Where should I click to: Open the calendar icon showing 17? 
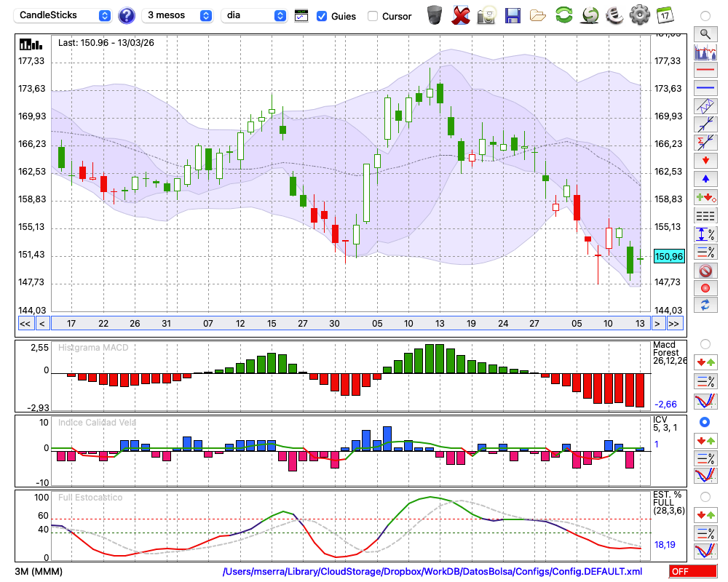click(x=665, y=15)
